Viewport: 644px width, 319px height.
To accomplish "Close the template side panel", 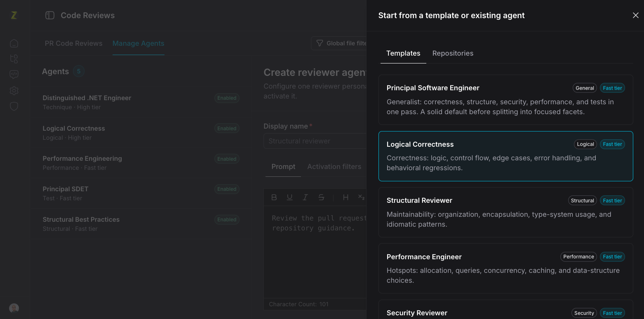I will click(x=635, y=15).
